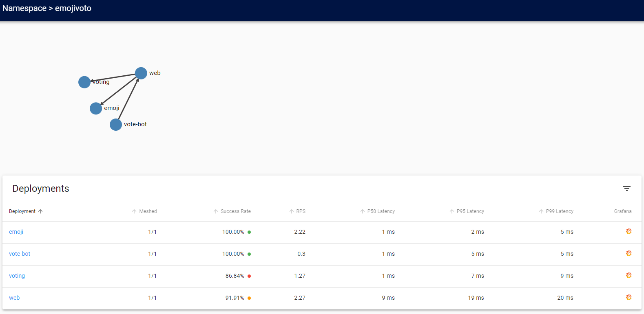The height and width of the screenshot is (314, 644).
Task: Select the voting node in the graph
Action: point(84,82)
